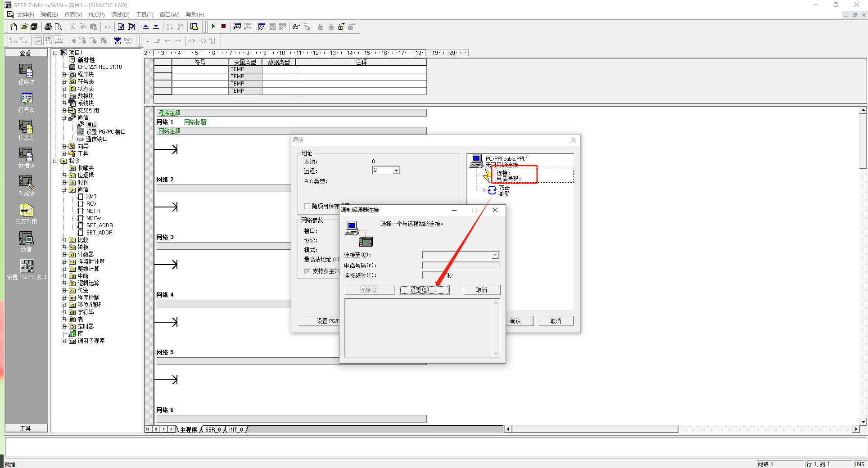Viewport: 868px width, 468px height.
Task: Open the 远程 address dropdown
Action: (396, 170)
